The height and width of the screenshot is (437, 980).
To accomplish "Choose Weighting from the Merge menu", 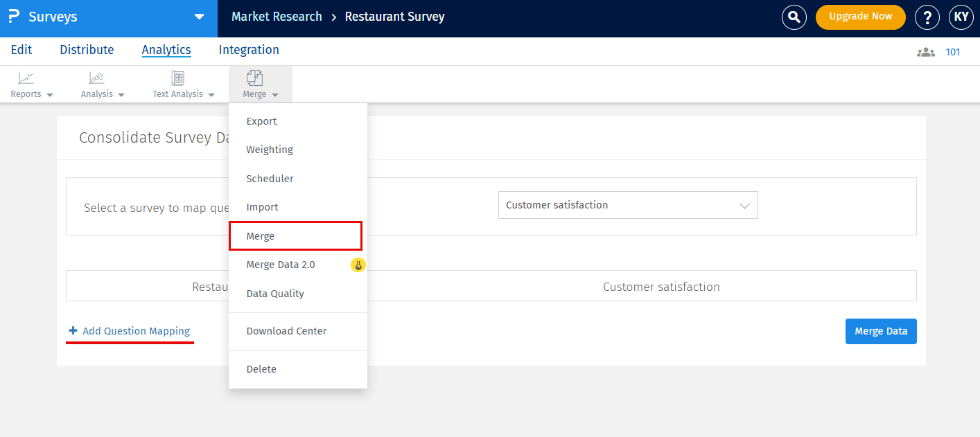I will 269,149.
